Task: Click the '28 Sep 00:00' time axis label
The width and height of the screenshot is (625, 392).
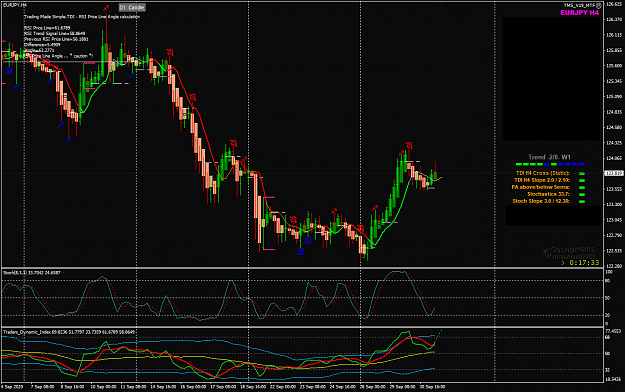Action: point(372,387)
